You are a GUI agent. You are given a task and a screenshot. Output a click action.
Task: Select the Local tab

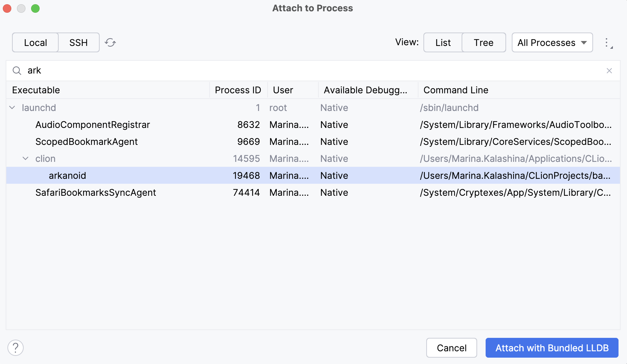[35, 42]
